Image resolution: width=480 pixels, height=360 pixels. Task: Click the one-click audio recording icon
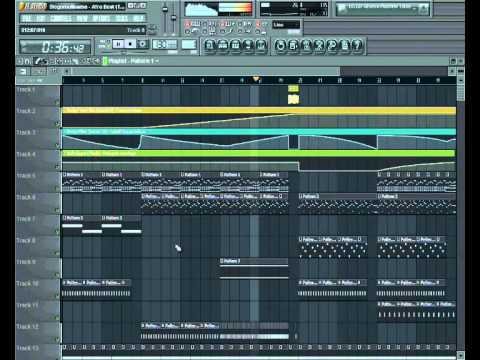[332, 45]
